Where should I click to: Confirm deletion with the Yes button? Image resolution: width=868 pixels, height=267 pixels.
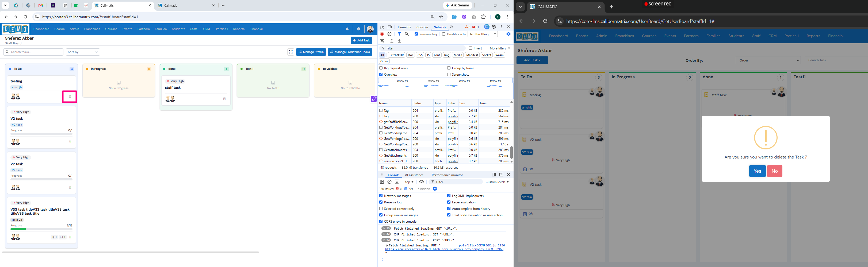(x=757, y=171)
